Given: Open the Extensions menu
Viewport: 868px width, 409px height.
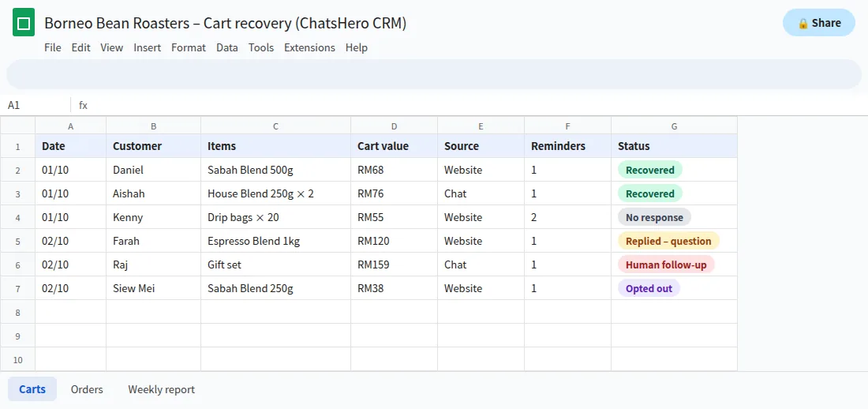Looking at the screenshot, I should (309, 47).
